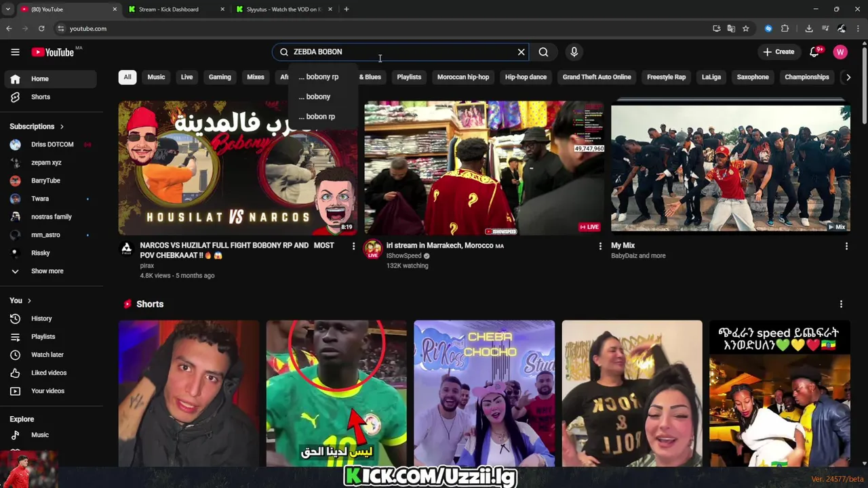Image resolution: width=868 pixels, height=488 pixels.
Task: Open the YouTube hamburger guide menu
Action: 15,52
